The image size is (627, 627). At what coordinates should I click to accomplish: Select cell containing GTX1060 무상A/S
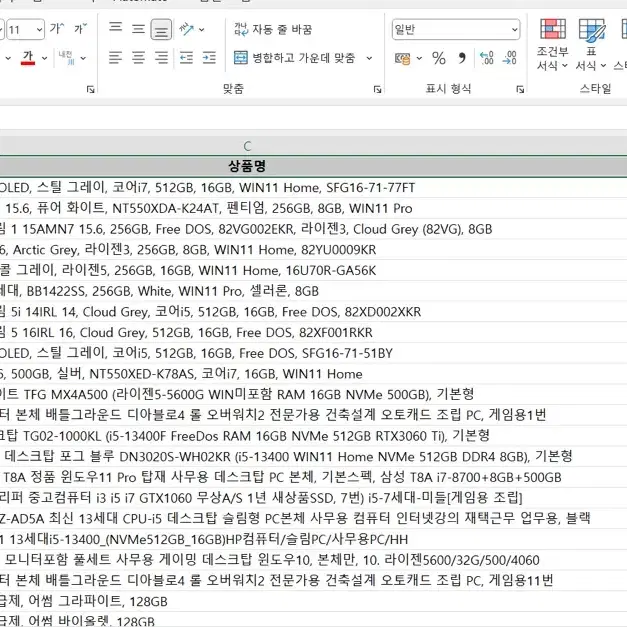[x=314, y=498]
